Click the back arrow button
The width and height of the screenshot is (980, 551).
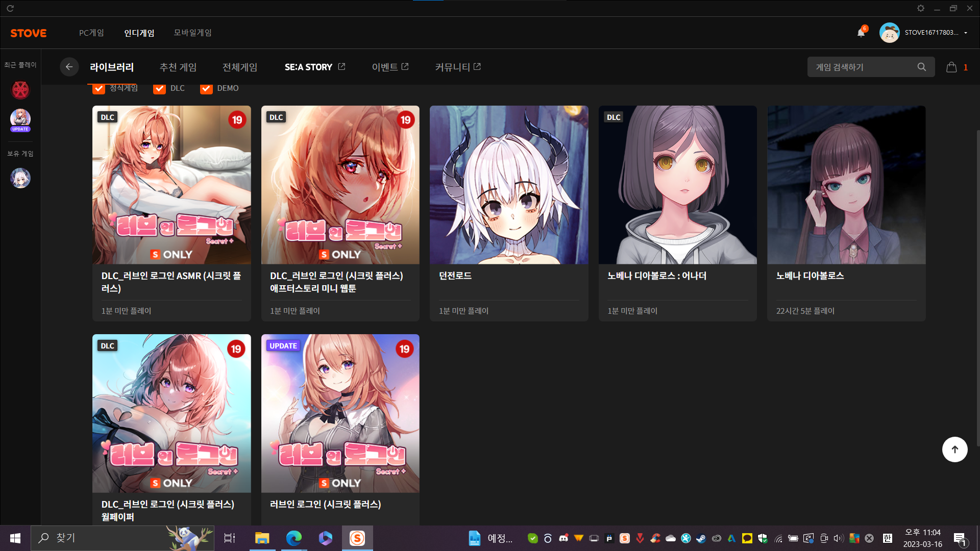[69, 67]
